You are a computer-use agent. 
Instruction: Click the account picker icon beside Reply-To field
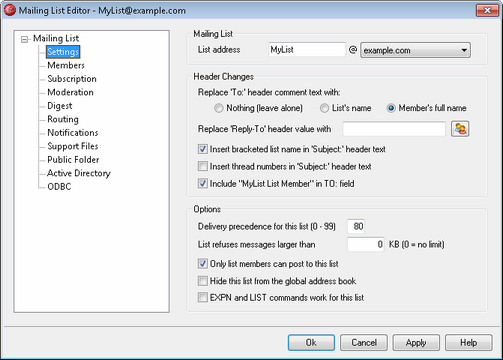pos(460,129)
